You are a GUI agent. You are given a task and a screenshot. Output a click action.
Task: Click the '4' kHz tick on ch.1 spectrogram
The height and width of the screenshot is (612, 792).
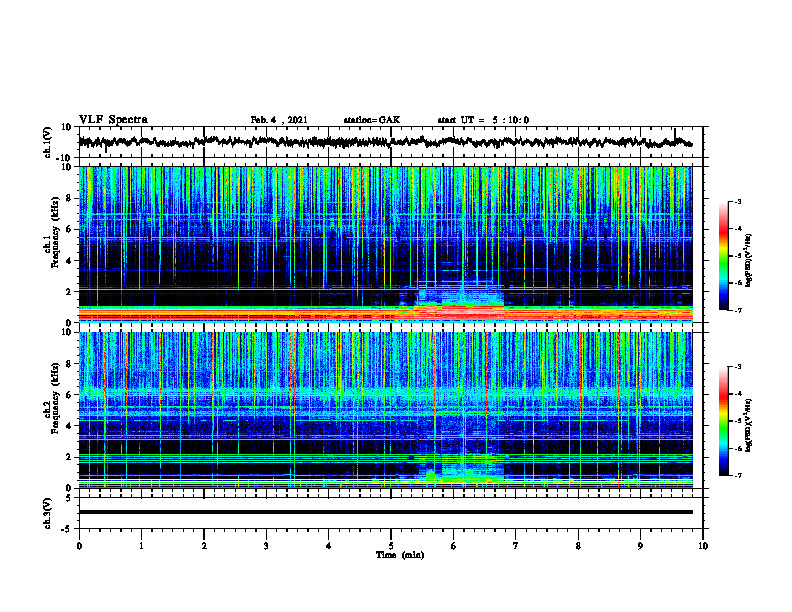tap(69, 261)
